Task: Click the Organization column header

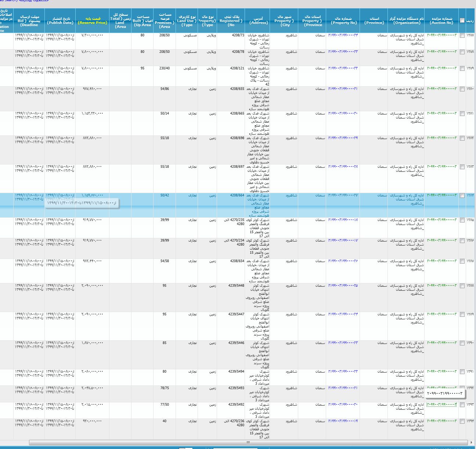Action: click(407, 21)
